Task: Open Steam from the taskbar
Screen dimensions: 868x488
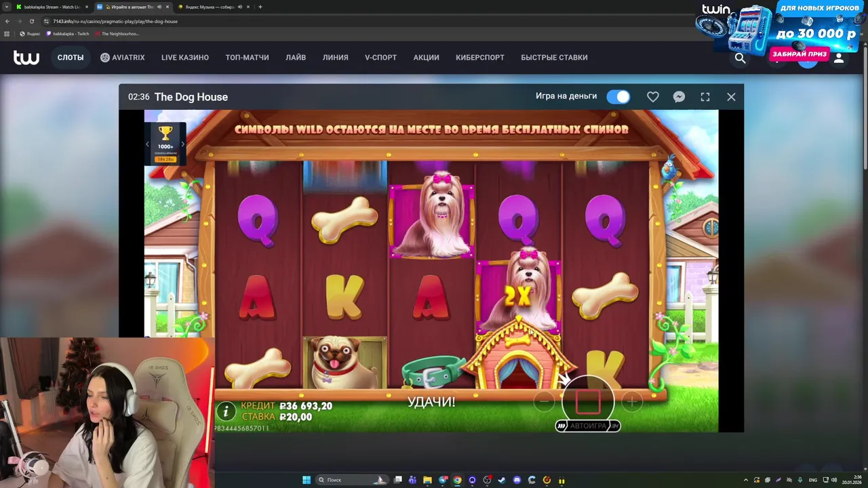Action: pos(502,480)
